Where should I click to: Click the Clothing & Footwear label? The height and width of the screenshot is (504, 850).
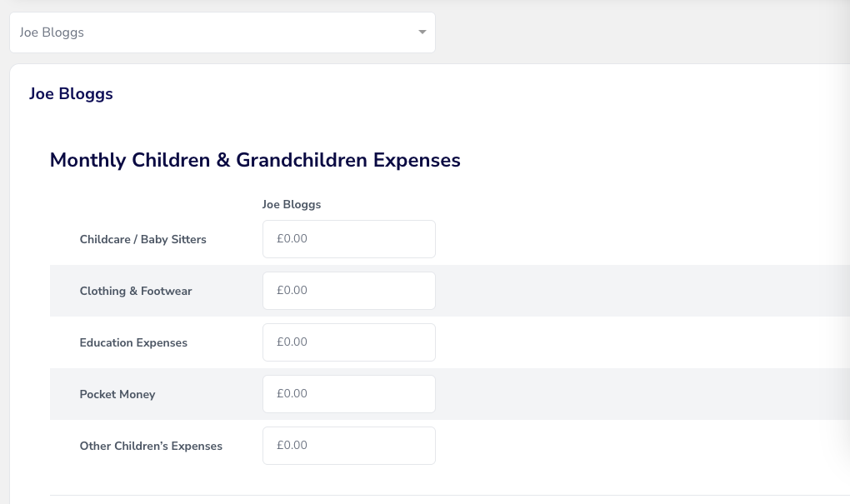136,291
